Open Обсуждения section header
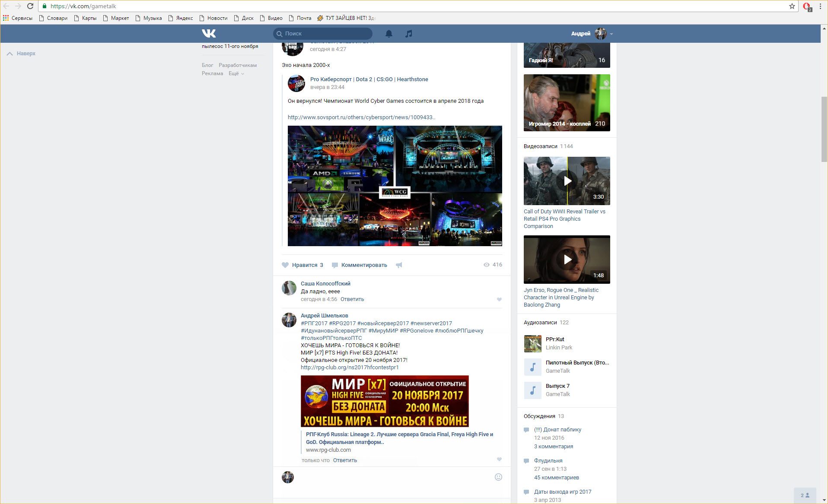 tap(539, 416)
